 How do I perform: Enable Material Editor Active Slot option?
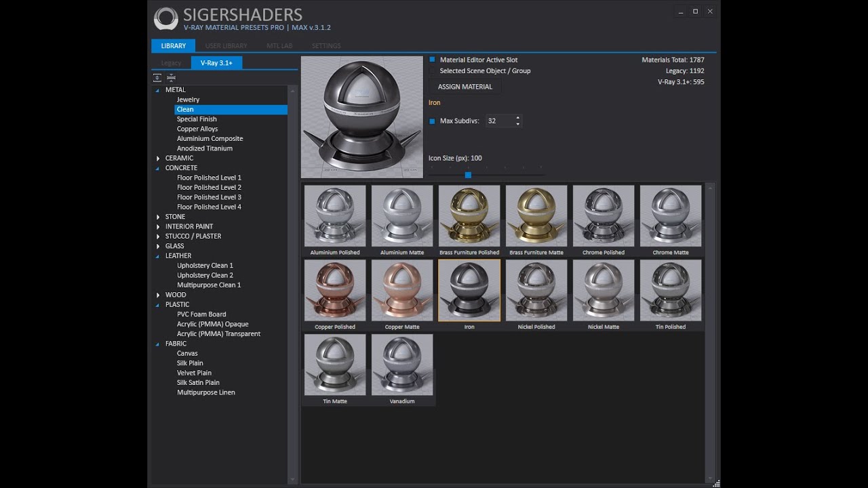tap(433, 60)
